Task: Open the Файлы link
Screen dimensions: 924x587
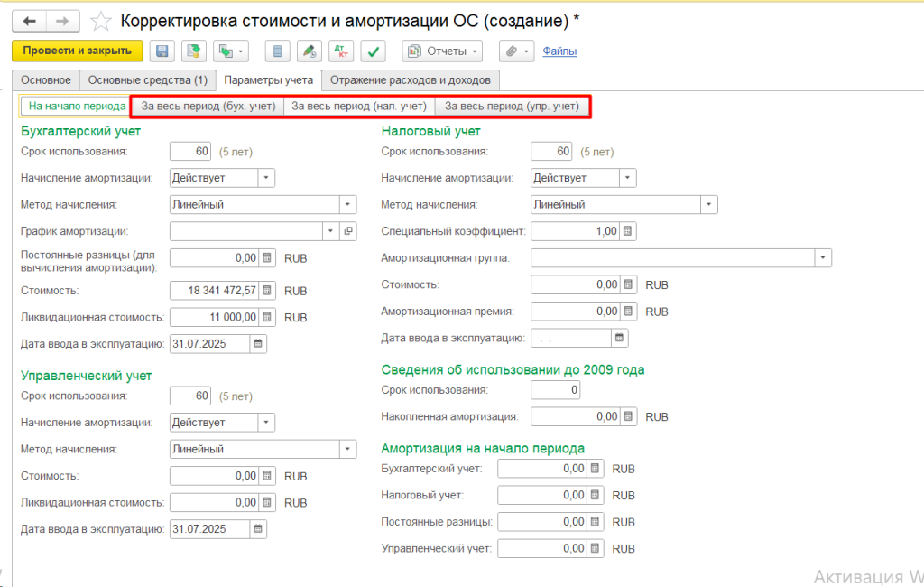Action: coord(559,51)
